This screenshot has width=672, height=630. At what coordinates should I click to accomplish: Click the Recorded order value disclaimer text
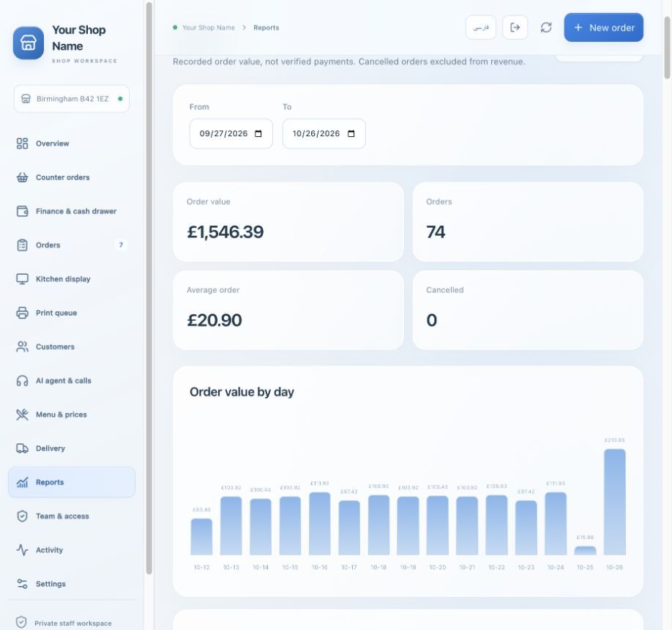coord(349,62)
